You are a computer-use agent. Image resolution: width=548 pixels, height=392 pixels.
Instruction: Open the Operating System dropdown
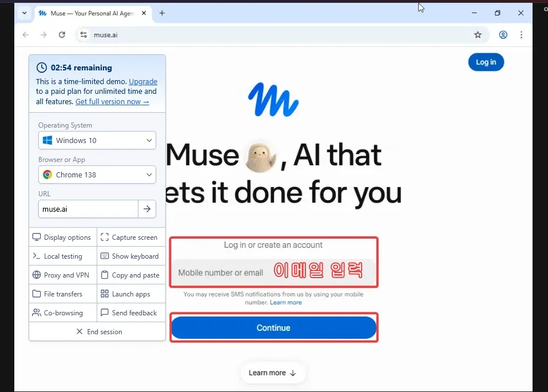pos(97,140)
